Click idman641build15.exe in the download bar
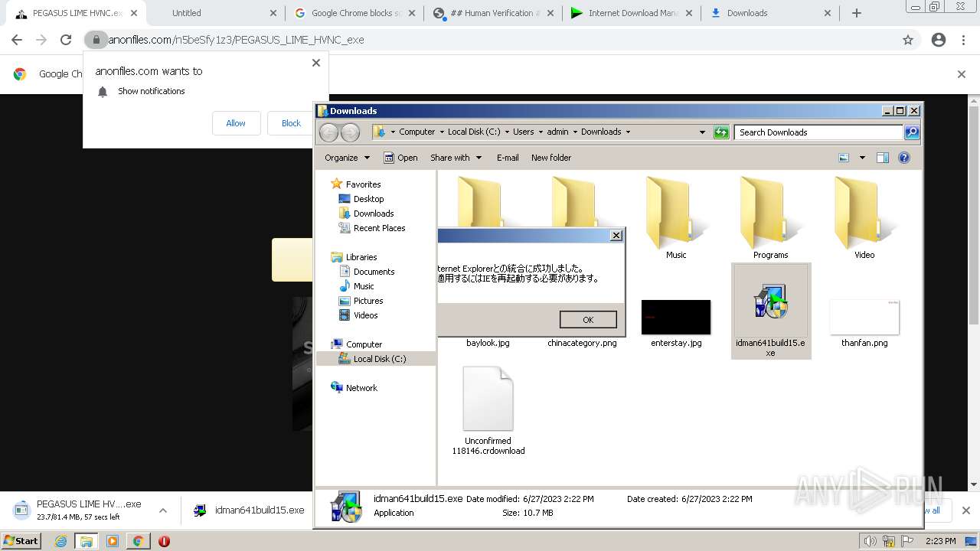Image resolution: width=980 pixels, height=551 pixels. pyautogui.click(x=249, y=510)
